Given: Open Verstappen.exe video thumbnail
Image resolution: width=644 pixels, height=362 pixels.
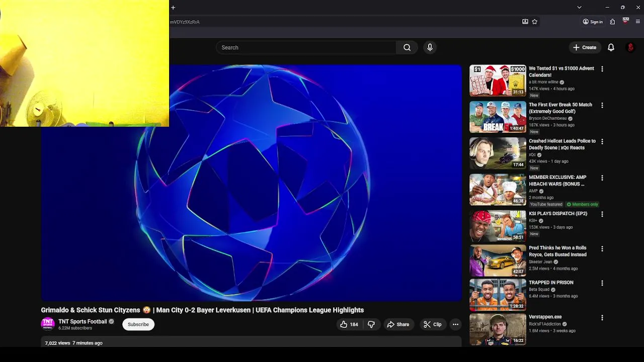Looking at the screenshot, I should 498,329.
